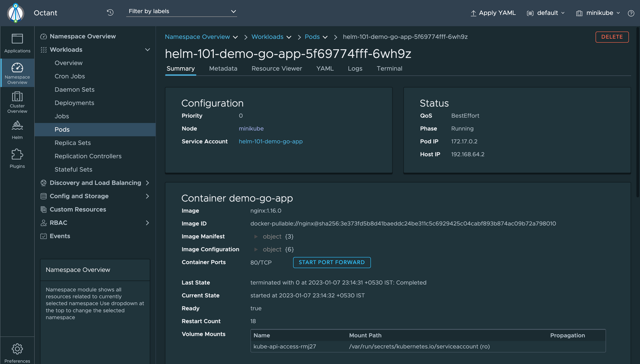Open Pods breadcrumb dropdown arrow
Screen dimensions: 640x364
point(325,37)
